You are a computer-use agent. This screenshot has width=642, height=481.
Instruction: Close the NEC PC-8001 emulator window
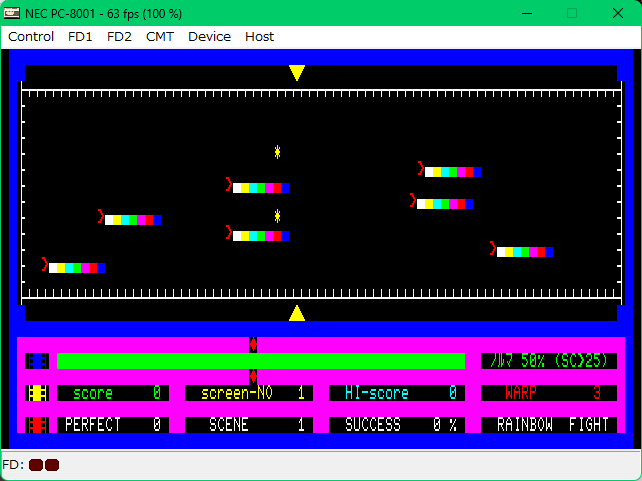tap(618, 13)
